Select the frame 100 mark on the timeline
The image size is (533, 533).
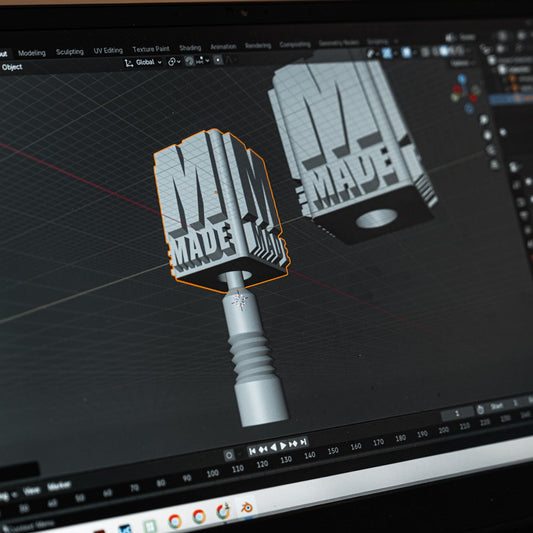tap(212, 474)
